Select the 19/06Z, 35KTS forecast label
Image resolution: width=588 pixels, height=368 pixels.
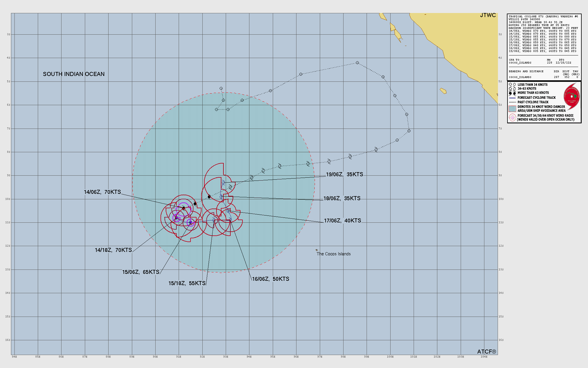pyautogui.click(x=344, y=174)
